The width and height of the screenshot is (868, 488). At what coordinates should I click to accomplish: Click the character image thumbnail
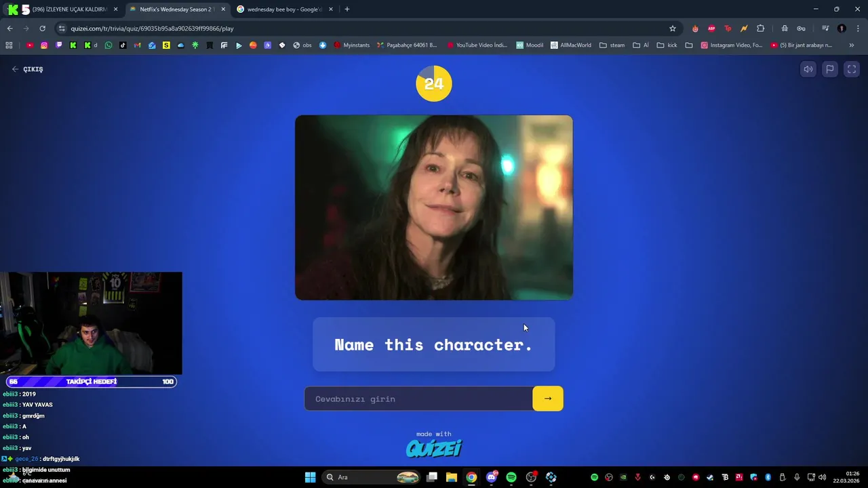point(434,207)
